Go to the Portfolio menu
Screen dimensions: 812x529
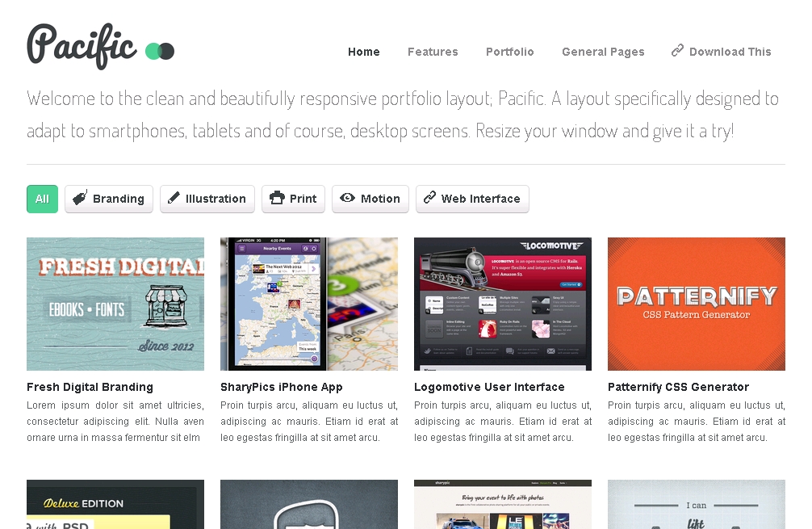509,52
